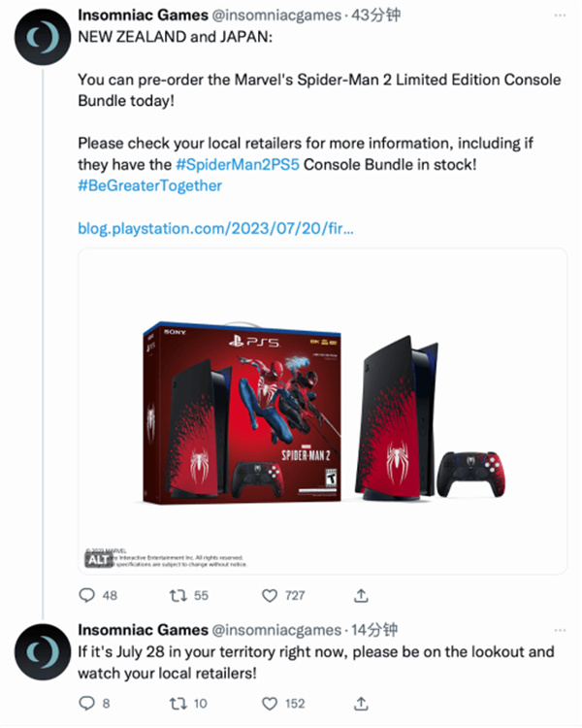
Task: Like the Spider-Man 2 console bundle tweet
Action: coord(271,594)
